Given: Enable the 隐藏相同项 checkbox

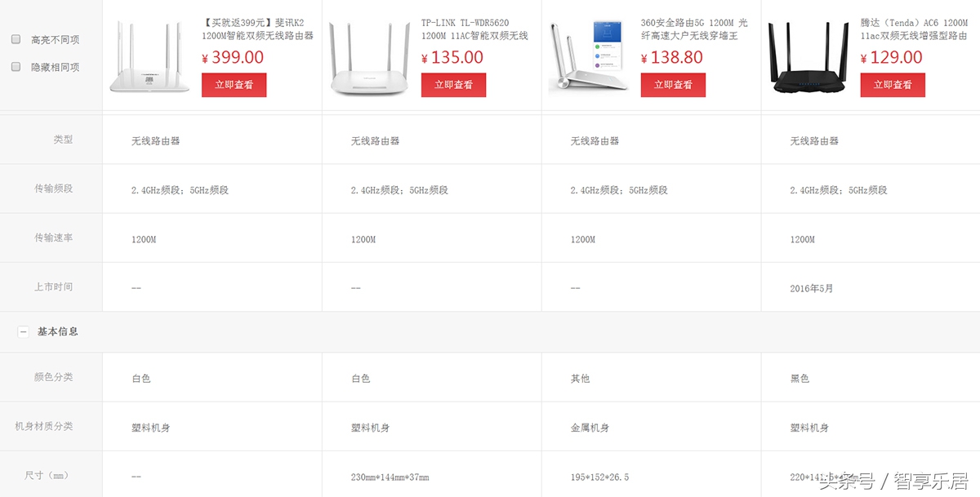Looking at the screenshot, I should (x=14, y=66).
